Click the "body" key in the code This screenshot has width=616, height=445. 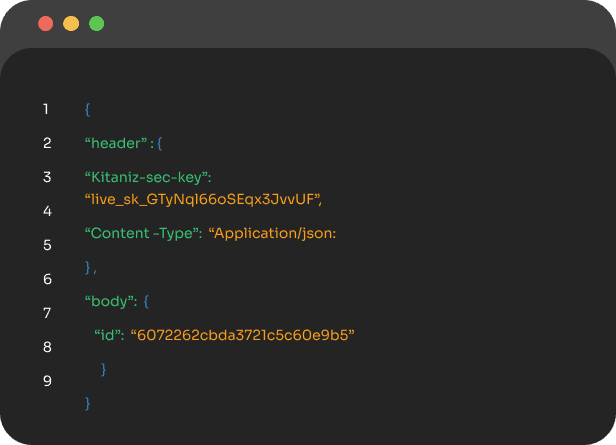[x=110, y=299]
